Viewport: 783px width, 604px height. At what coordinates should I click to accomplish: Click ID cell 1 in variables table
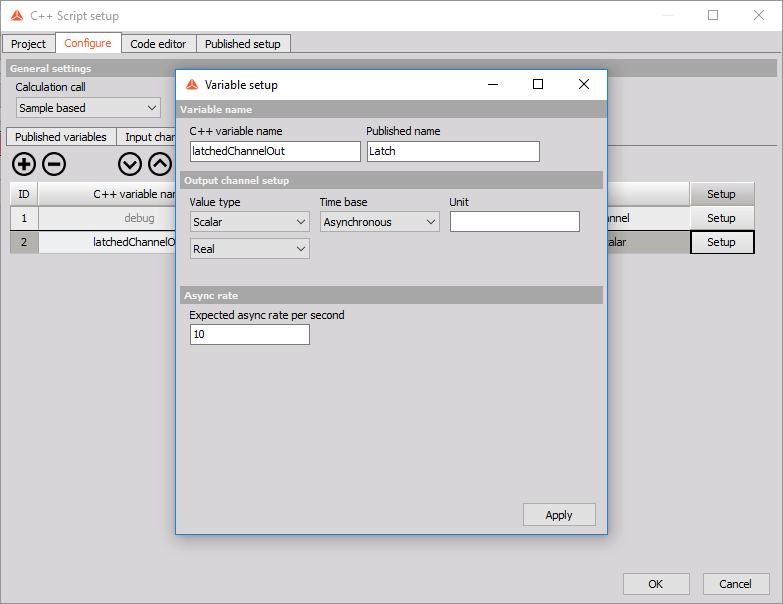click(x=24, y=218)
